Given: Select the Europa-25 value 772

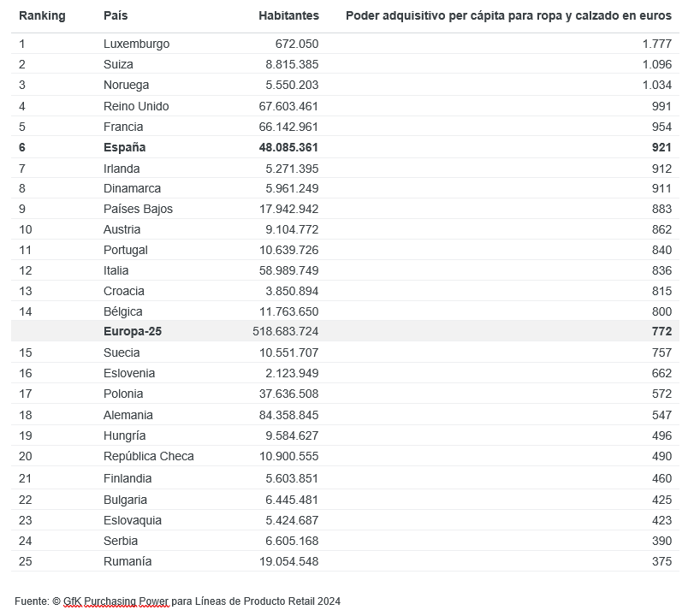Looking at the screenshot, I should coord(661,331).
